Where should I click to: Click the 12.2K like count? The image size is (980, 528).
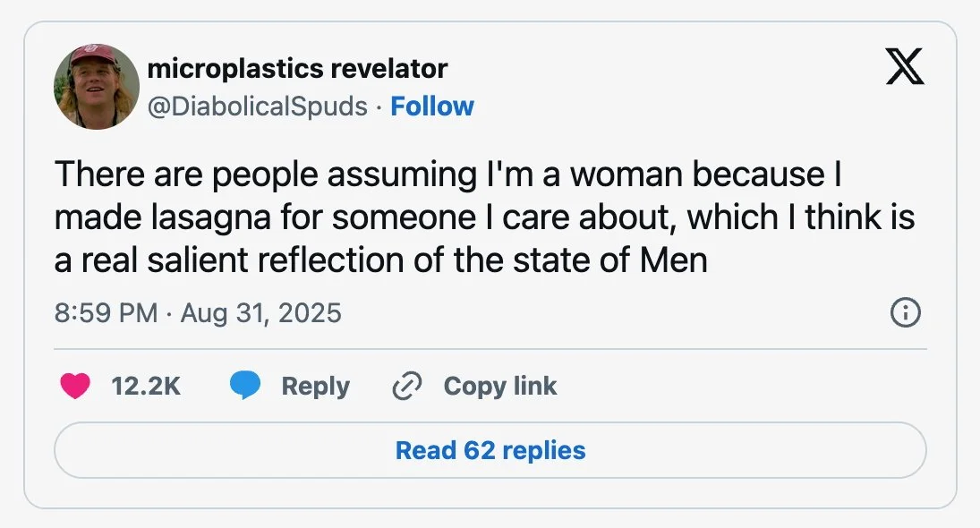146,387
